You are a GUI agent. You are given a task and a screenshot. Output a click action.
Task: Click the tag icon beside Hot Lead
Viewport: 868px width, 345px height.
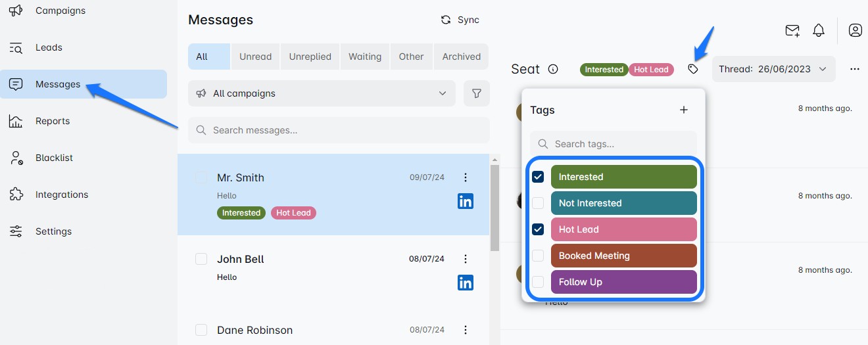(692, 69)
